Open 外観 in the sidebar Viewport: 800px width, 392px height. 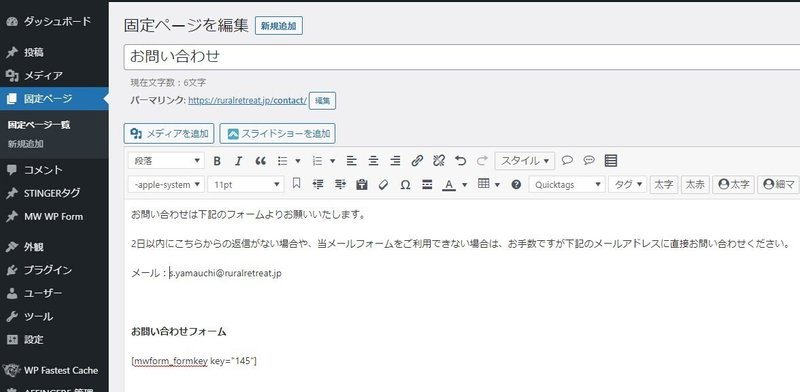coord(54,247)
